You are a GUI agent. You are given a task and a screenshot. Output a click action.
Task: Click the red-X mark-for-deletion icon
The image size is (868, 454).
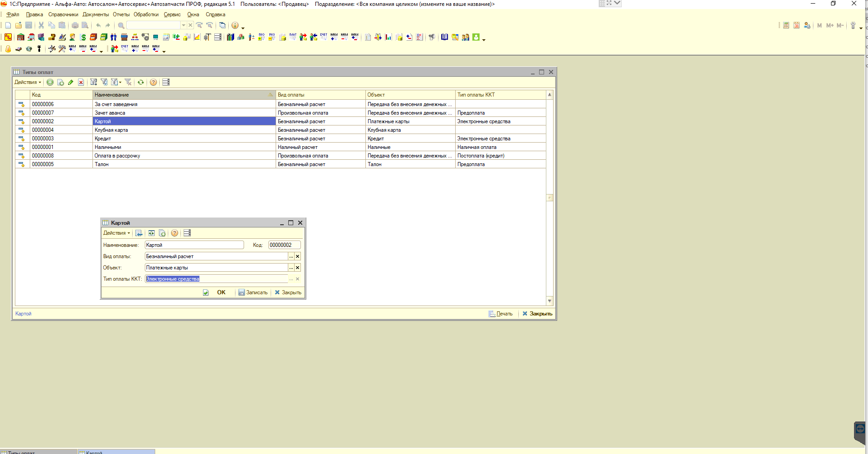81,82
